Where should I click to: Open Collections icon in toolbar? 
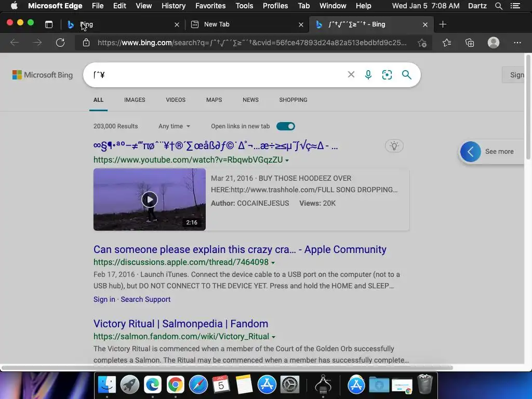point(470,43)
